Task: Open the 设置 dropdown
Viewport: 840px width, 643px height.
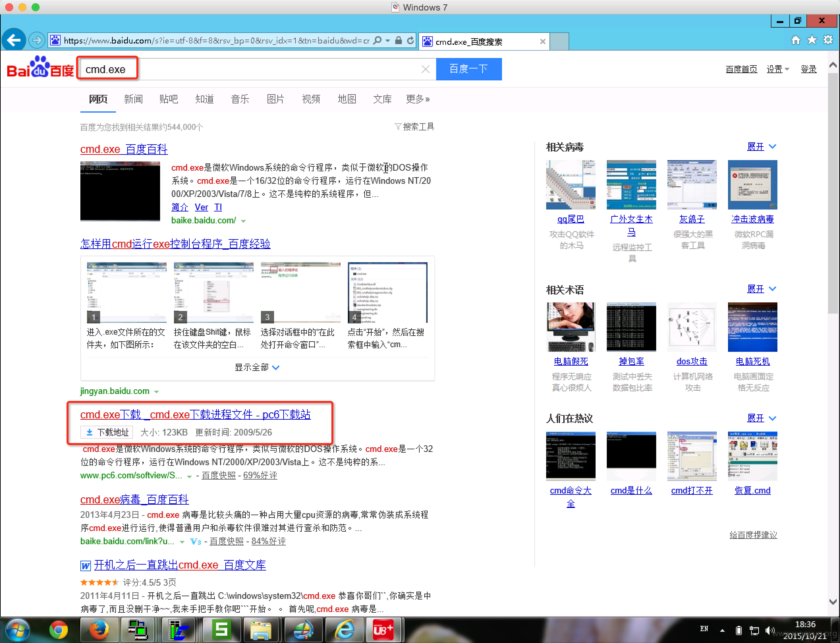Action: [x=778, y=69]
